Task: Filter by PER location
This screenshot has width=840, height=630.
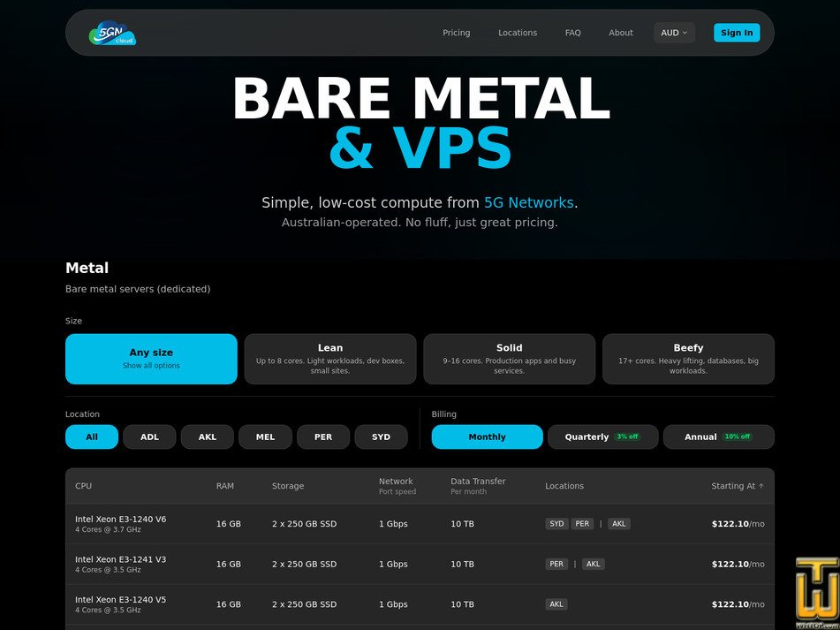Action: 323,437
